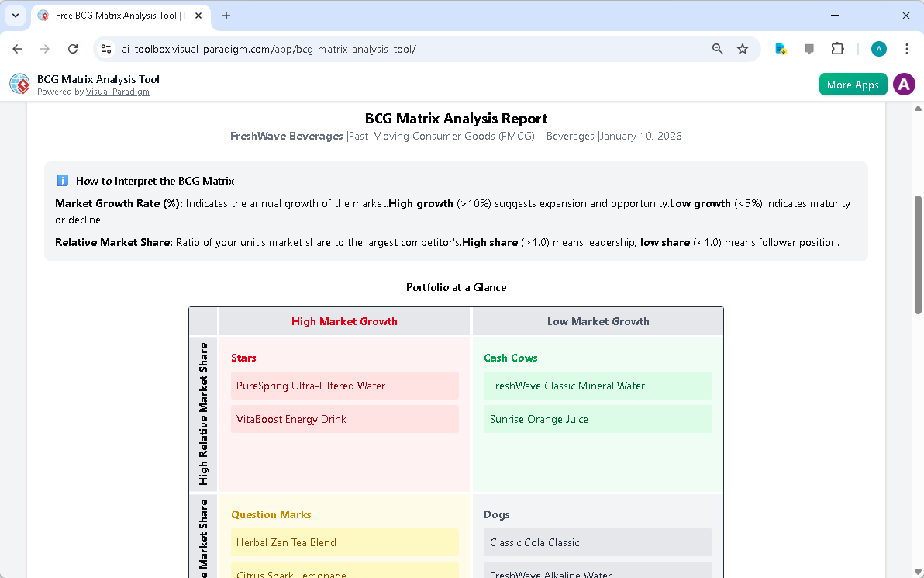Switch to the Free BCG Matrix Analysis Tool tab
Viewport: 924px width, 578px height.
click(x=116, y=16)
